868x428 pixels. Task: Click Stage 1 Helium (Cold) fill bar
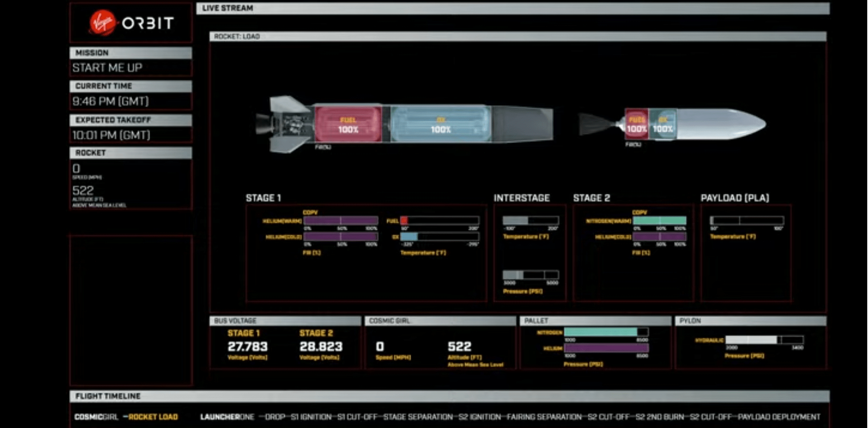click(x=341, y=237)
